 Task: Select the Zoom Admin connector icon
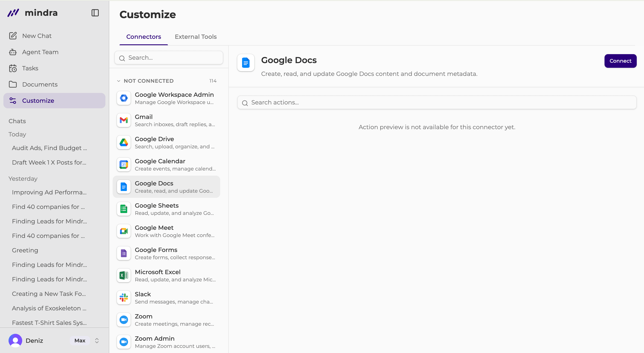coord(124,342)
